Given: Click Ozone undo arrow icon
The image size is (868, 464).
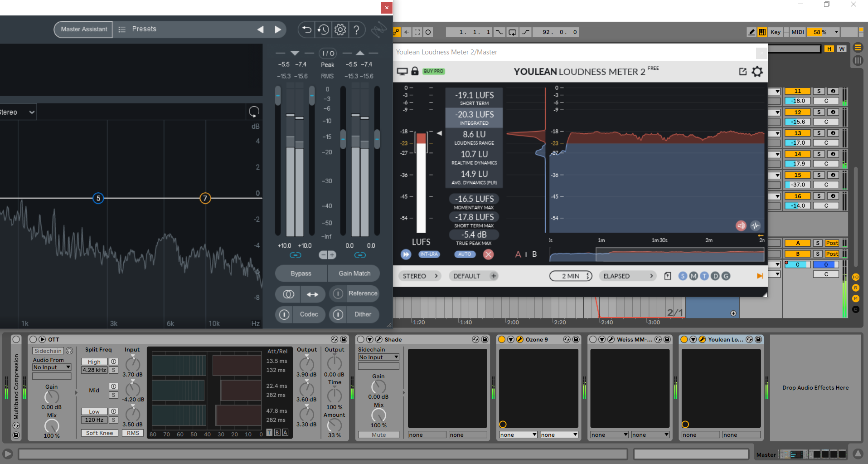Looking at the screenshot, I should coord(306,30).
